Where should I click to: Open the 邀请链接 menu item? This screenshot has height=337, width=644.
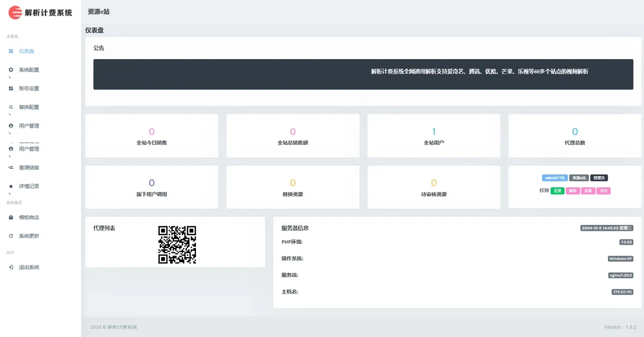coord(29,167)
